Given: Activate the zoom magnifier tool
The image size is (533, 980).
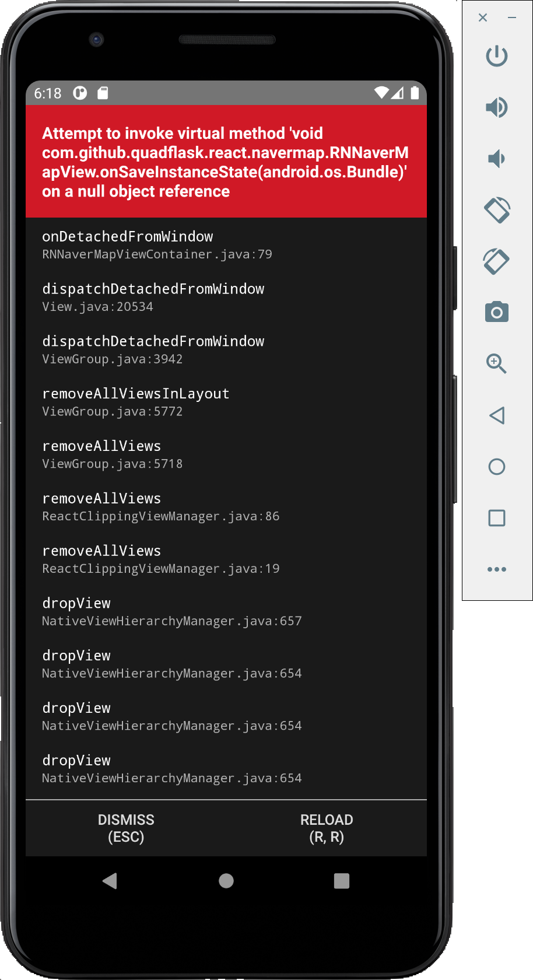Looking at the screenshot, I should 496,363.
